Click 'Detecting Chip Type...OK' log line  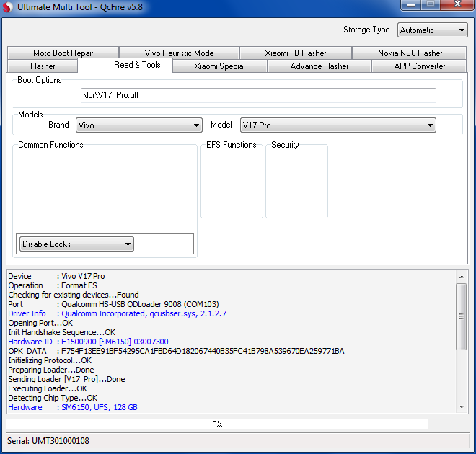53,398
